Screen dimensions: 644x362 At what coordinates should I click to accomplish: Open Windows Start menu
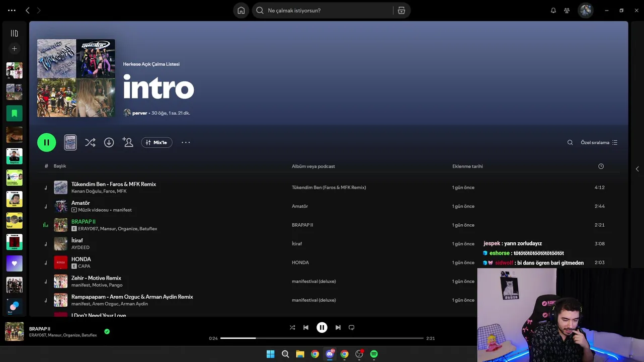point(271,354)
